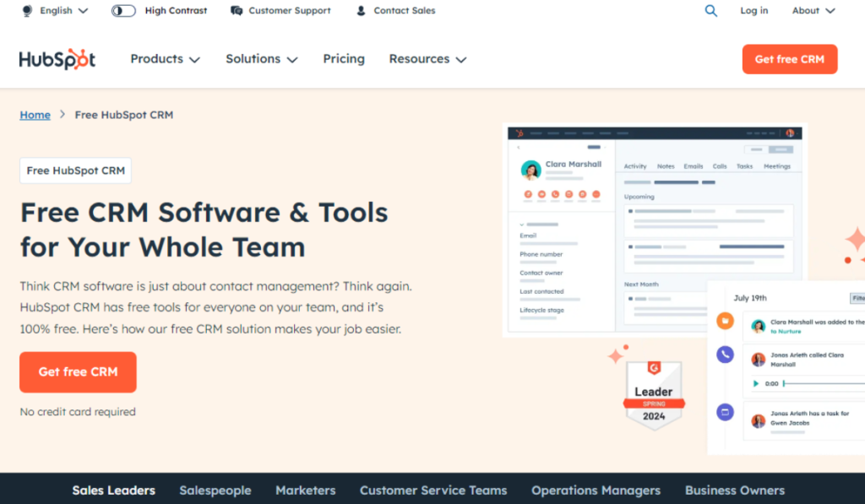Click the purple task icon in timeline

click(725, 412)
